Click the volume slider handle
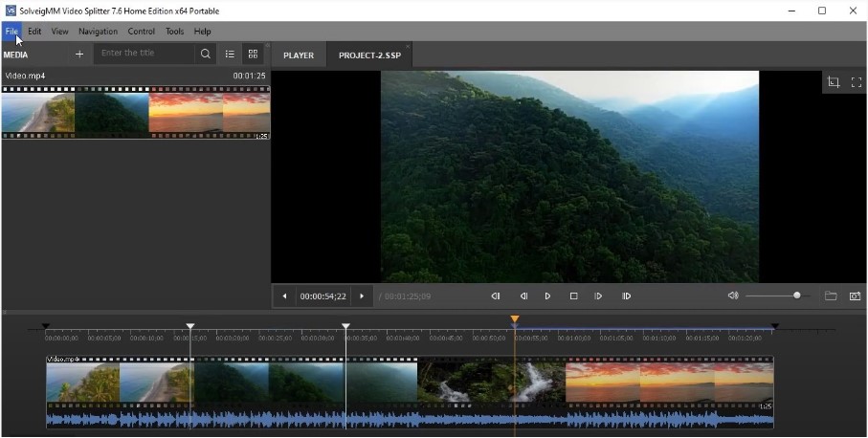The image size is (868, 438). [x=796, y=296]
